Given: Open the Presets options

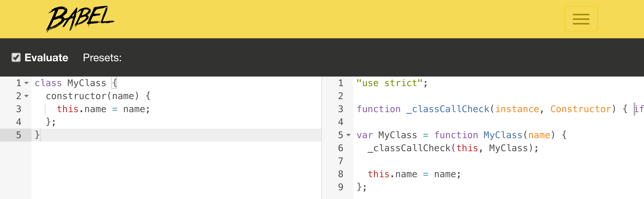Looking at the screenshot, I should pos(102,58).
